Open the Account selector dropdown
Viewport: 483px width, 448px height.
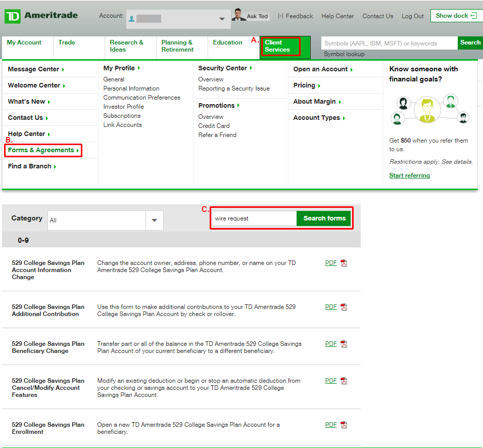coord(221,18)
